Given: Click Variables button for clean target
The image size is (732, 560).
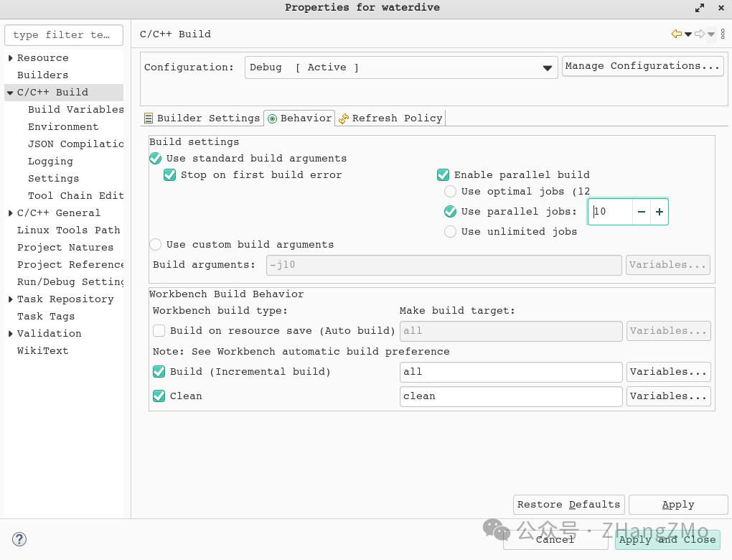Looking at the screenshot, I should [x=669, y=396].
